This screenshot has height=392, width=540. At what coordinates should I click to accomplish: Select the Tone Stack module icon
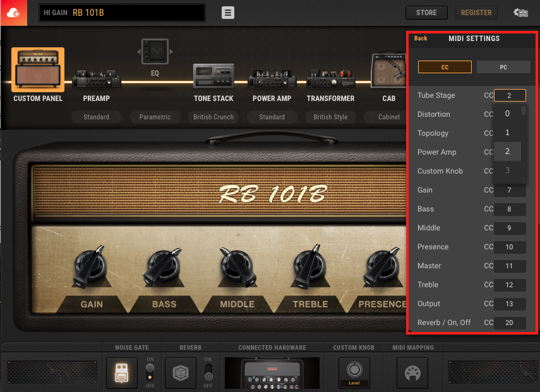tap(213, 76)
